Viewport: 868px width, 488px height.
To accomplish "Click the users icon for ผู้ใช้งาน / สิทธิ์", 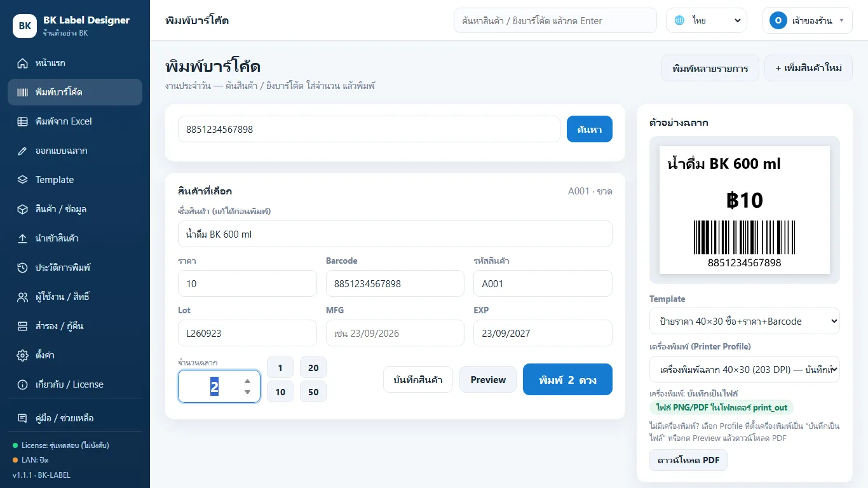I will [23, 297].
